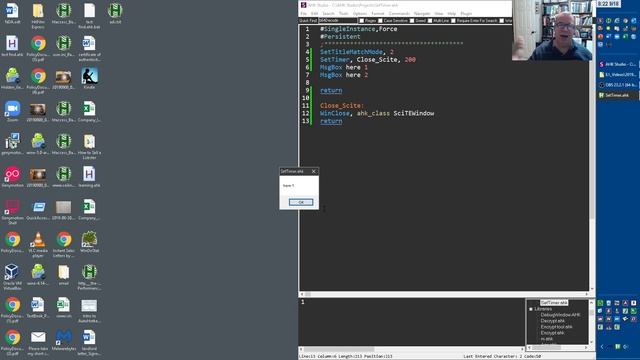Open the certificate of authenticity Word document
The image size is (640, 360).
[89, 48]
